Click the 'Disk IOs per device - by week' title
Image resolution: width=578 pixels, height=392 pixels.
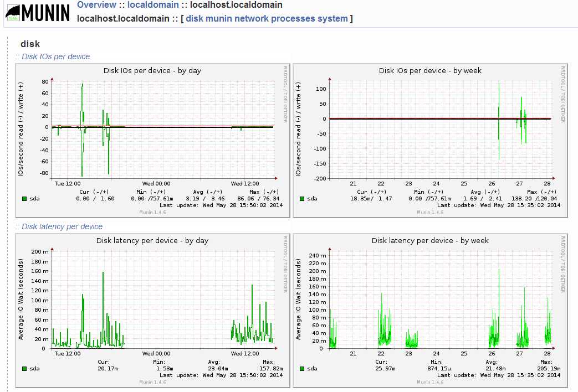coord(430,70)
